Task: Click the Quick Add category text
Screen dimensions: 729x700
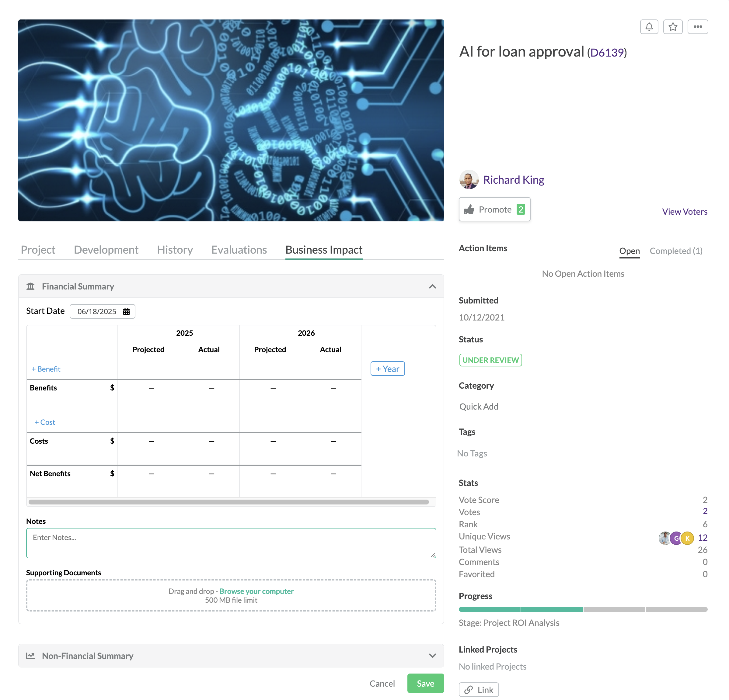Action: pyautogui.click(x=479, y=406)
